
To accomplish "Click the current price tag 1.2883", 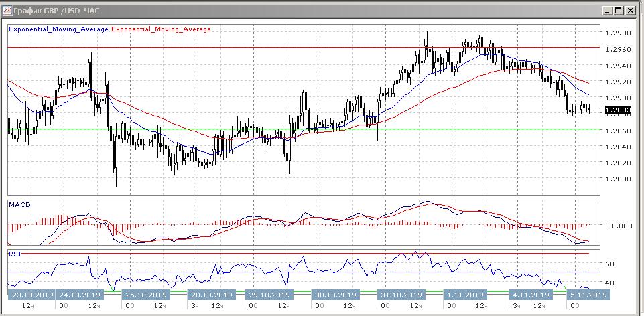I will (615, 110).
